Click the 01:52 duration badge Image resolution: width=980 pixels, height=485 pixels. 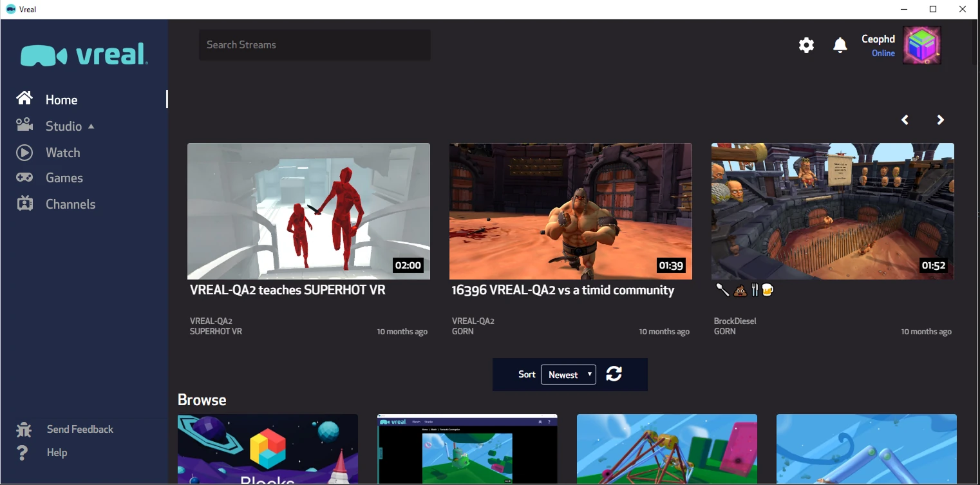pos(933,265)
